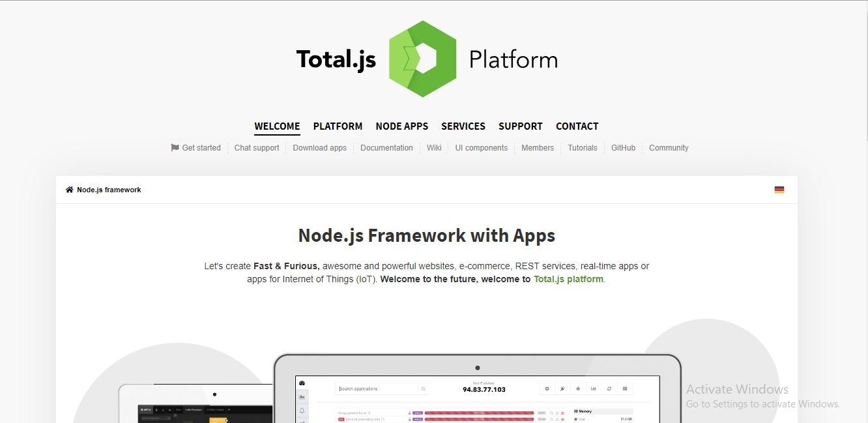Click the magnifier icon in mockup search box
Image resolution: width=868 pixels, height=423 pixels.
(423, 389)
